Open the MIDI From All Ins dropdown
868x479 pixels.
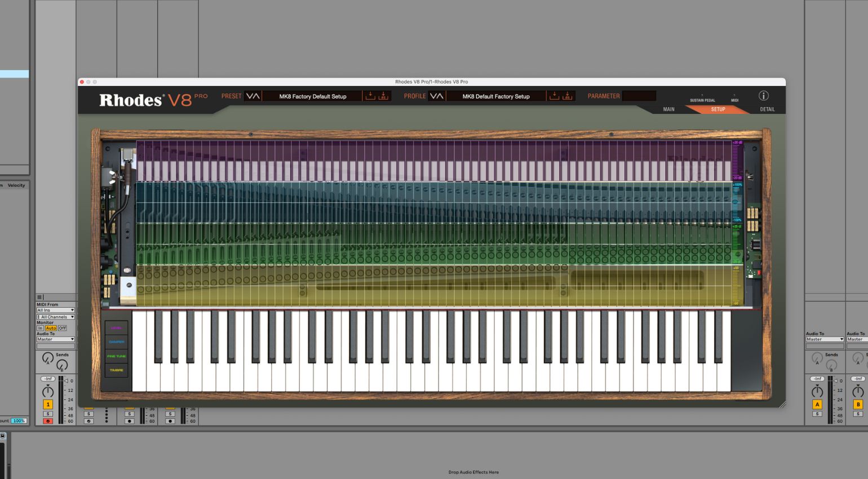point(55,310)
